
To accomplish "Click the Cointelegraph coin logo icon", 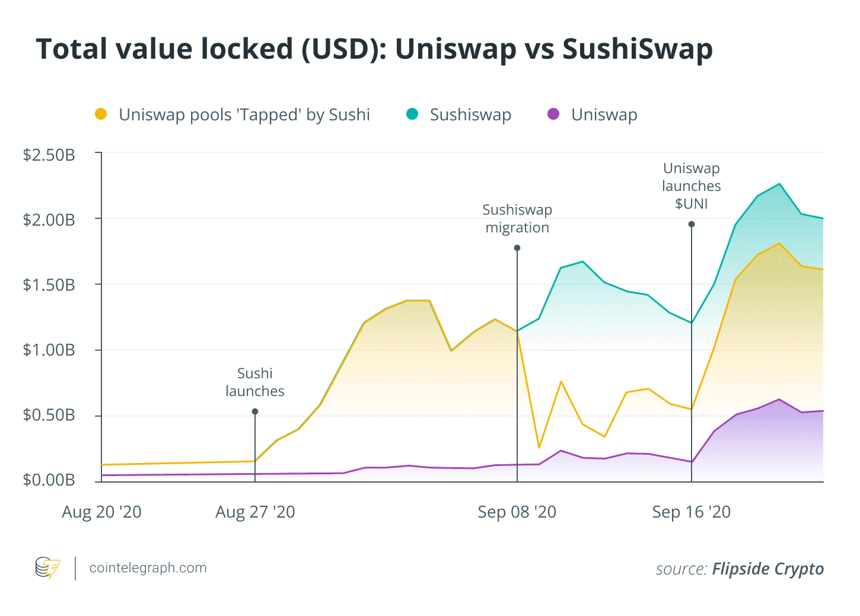I will coord(48,568).
